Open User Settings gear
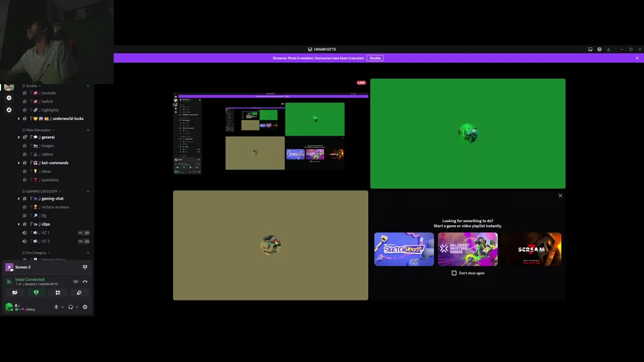The width and height of the screenshot is (644, 362). [x=85, y=307]
